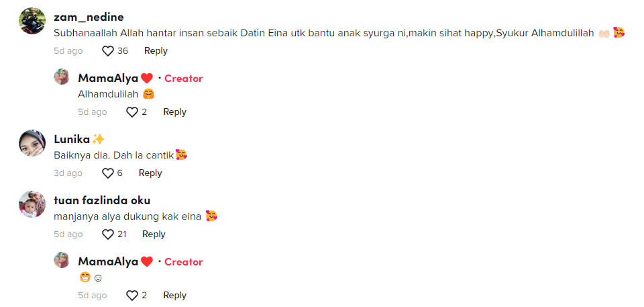Heart MamaAlya's emoji-only reply
644x307 pixels.
point(132,296)
